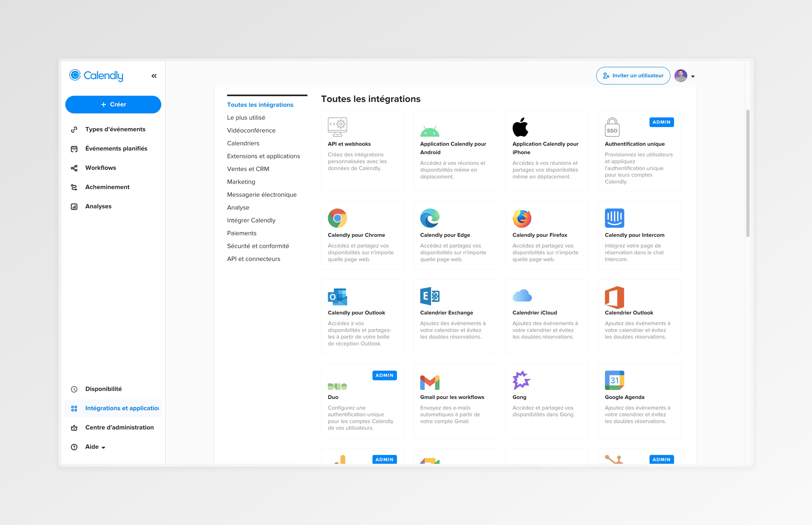Expand the Aide dropdown arrow
Image resolution: width=812 pixels, height=525 pixels.
click(x=103, y=448)
